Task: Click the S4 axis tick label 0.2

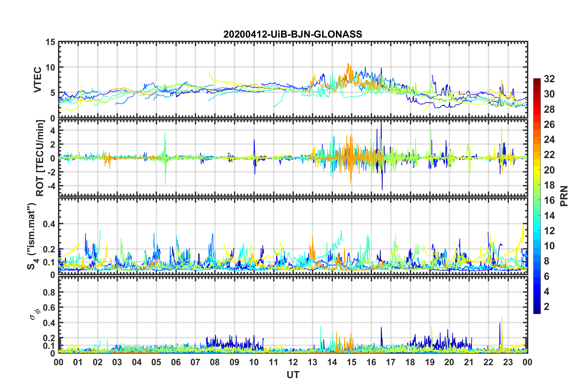Action: (49, 249)
